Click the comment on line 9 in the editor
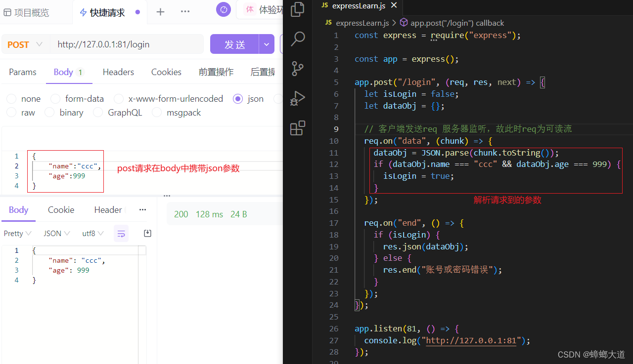 (x=468, y=129)
